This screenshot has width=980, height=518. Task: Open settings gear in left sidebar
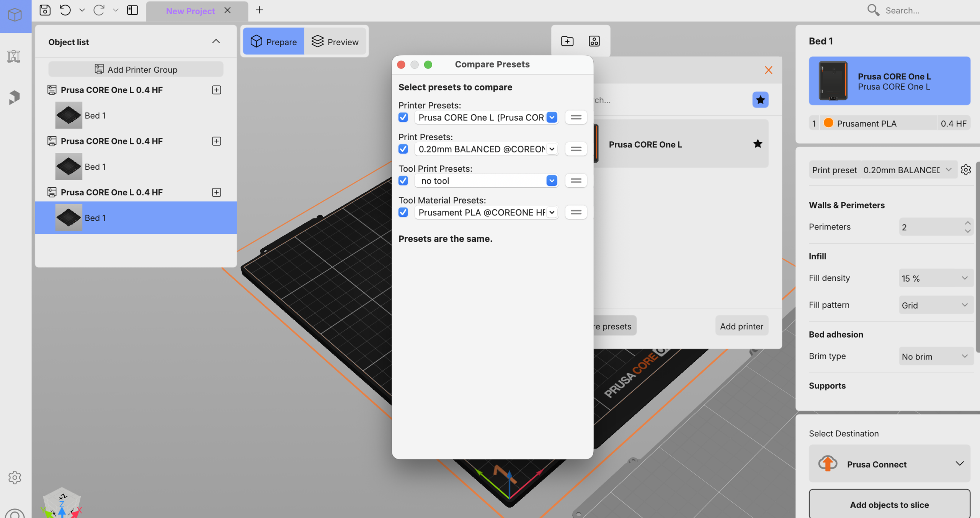tap(15, 477)
